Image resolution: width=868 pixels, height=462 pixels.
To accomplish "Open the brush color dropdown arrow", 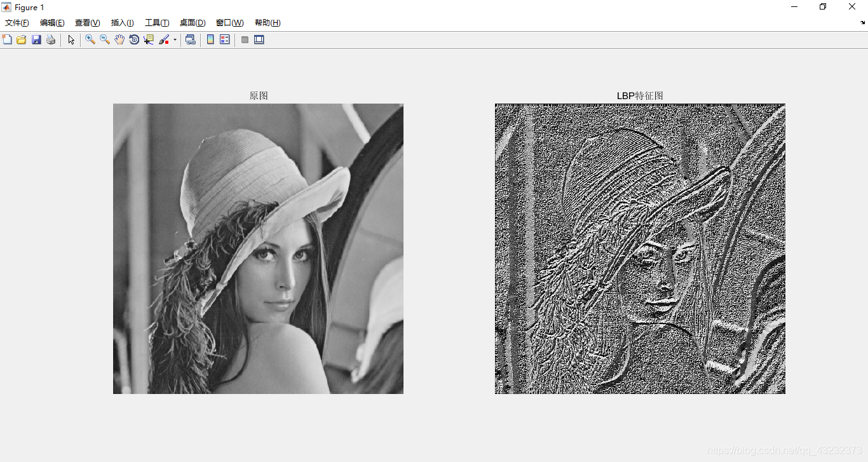I will 175,39.
